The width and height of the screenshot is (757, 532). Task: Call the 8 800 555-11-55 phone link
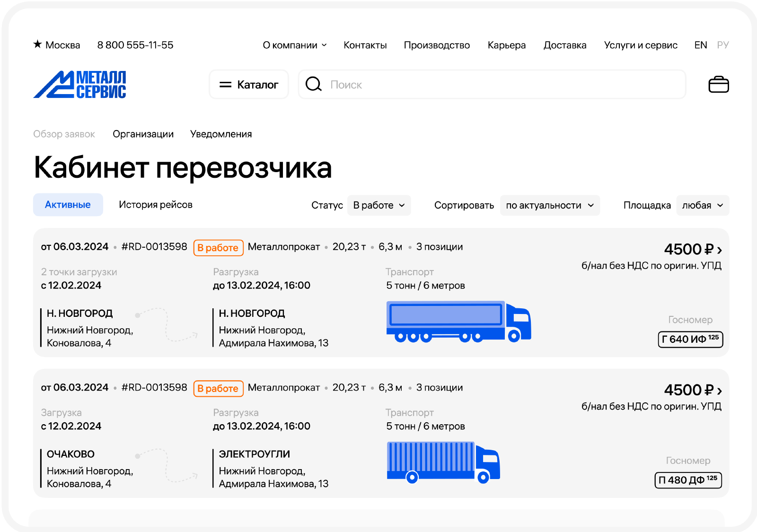coord(135,45)
